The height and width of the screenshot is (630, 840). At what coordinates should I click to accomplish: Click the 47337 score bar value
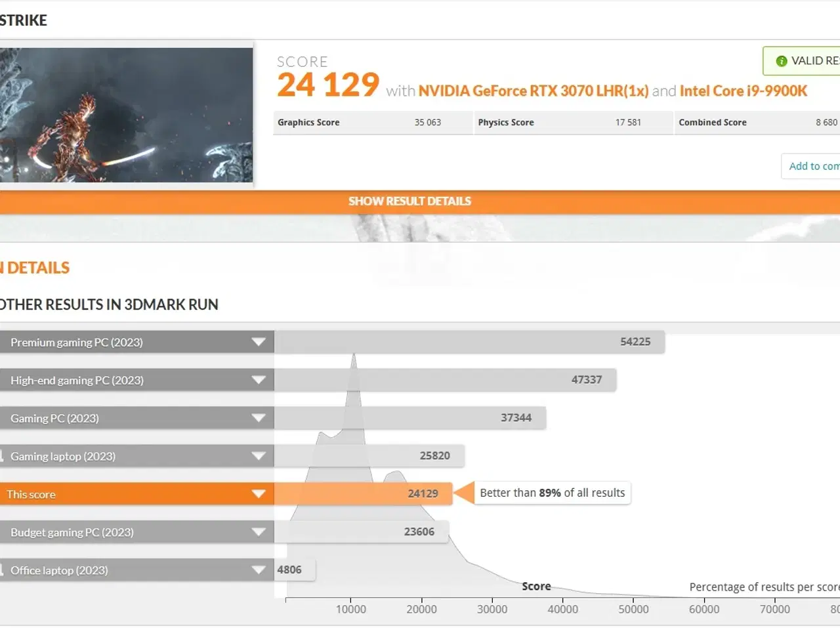(x=587, y=379)
